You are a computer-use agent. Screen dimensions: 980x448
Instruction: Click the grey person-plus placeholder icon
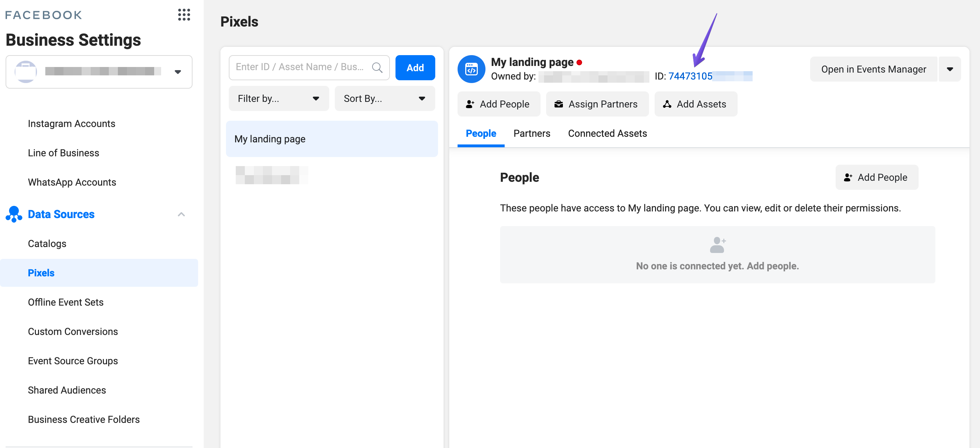pos(717,245)
